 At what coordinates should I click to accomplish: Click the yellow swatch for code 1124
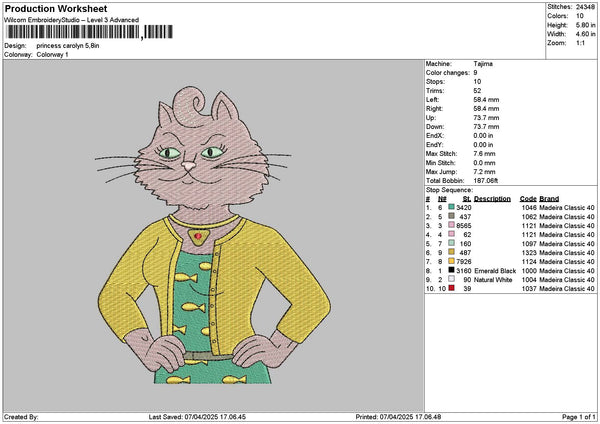[452, 261]
